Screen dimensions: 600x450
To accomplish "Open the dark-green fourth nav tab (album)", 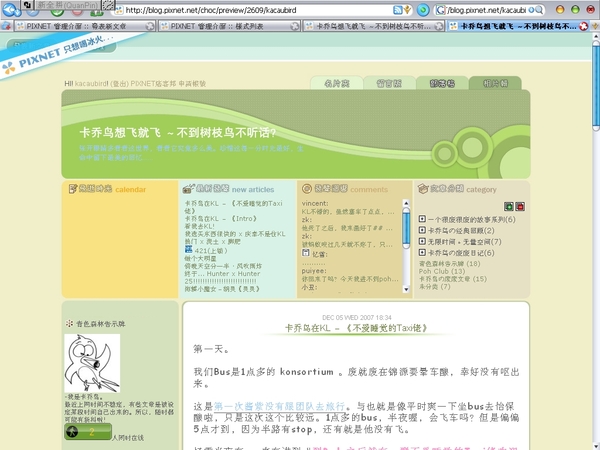I will coord(495,83).
